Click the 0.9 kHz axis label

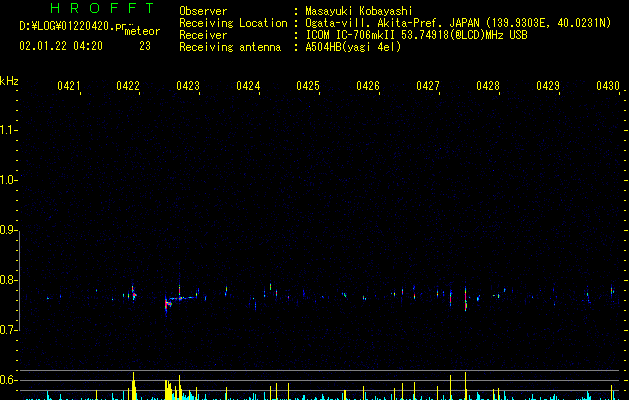tap(8, 230)
